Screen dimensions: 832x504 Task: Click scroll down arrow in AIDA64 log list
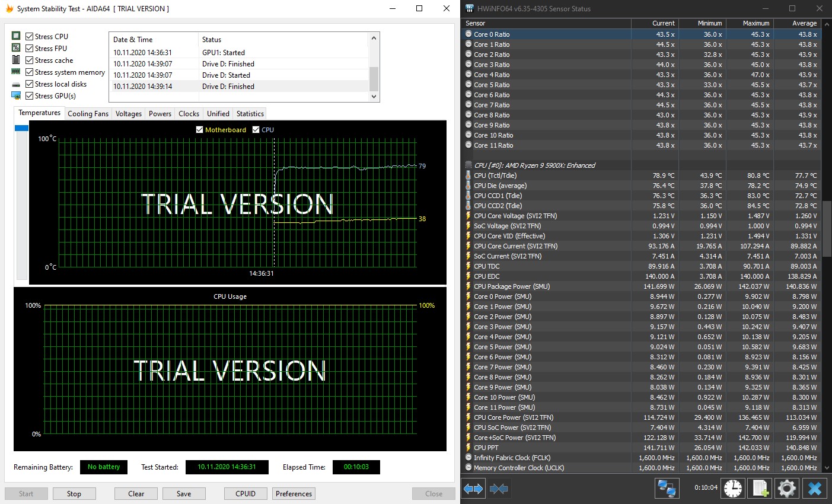click(x=374, y=96)
